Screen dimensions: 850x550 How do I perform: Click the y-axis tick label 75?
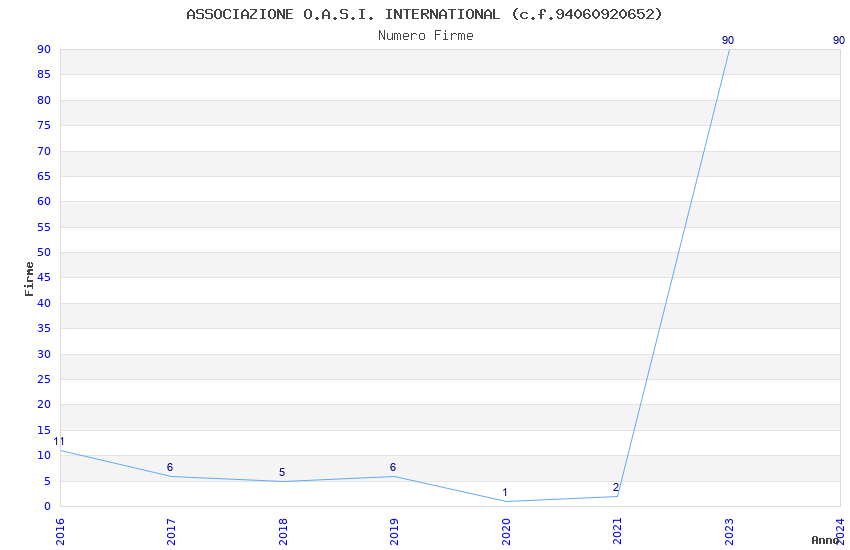44,126
